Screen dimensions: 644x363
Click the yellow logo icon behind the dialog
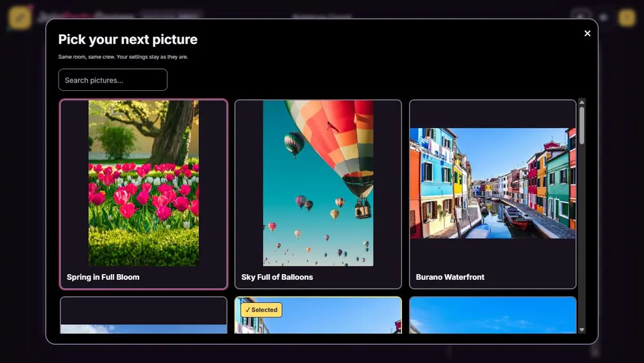(20, 17)
